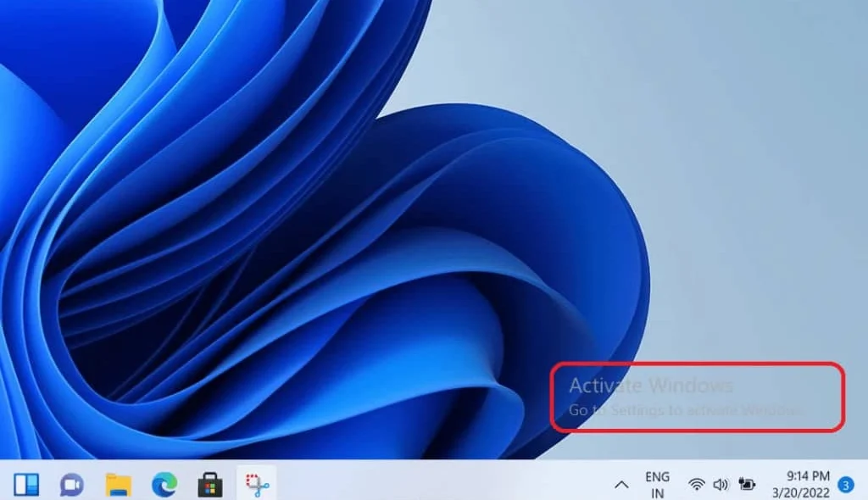Viewport: 868px width, 500px height.
Task: Click the battery status icon
Action: click(748, 485)
